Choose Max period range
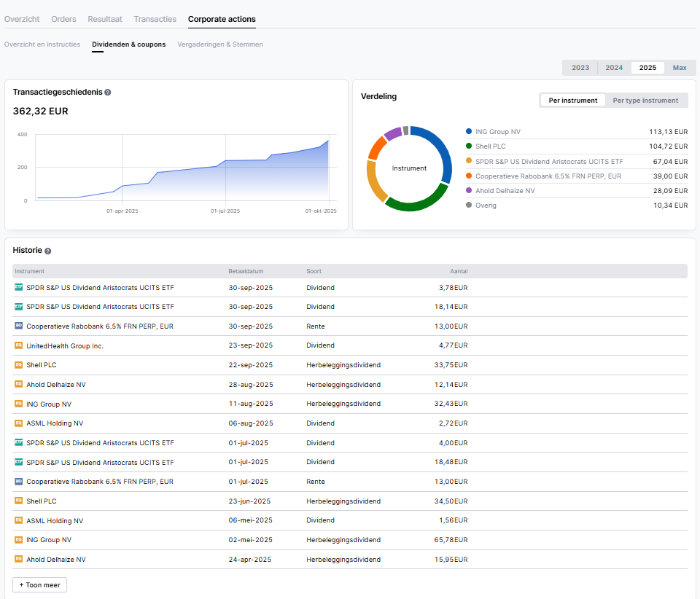700x599 pixels. (679, 68)
